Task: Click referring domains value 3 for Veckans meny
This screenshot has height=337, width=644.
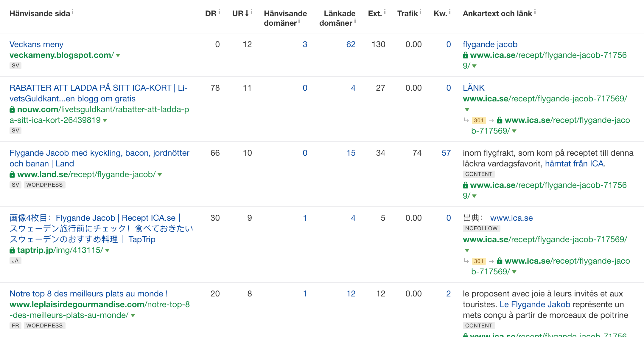Action: (x=305, y=44)
